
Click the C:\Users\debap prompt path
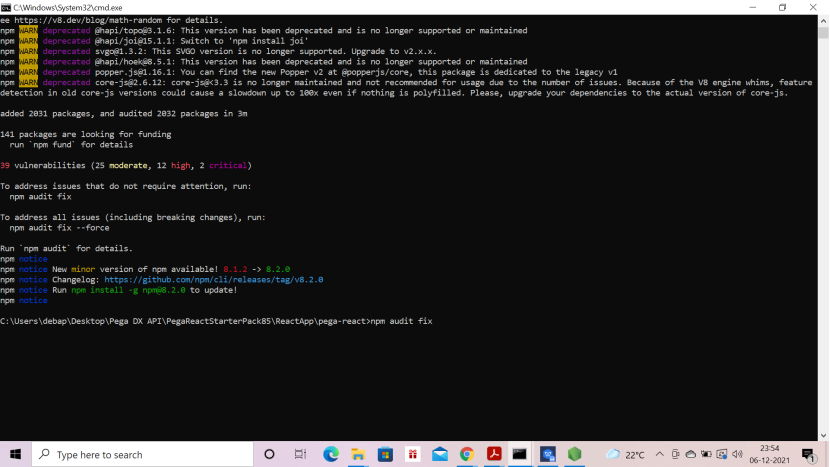(185, 321)
